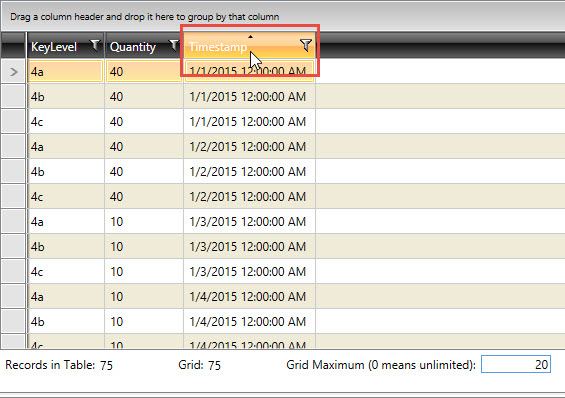The image size is (565, 398).
Task: Select KeyLevel 4b cell dated 1/4/2015
Action: tap(66, 321)
